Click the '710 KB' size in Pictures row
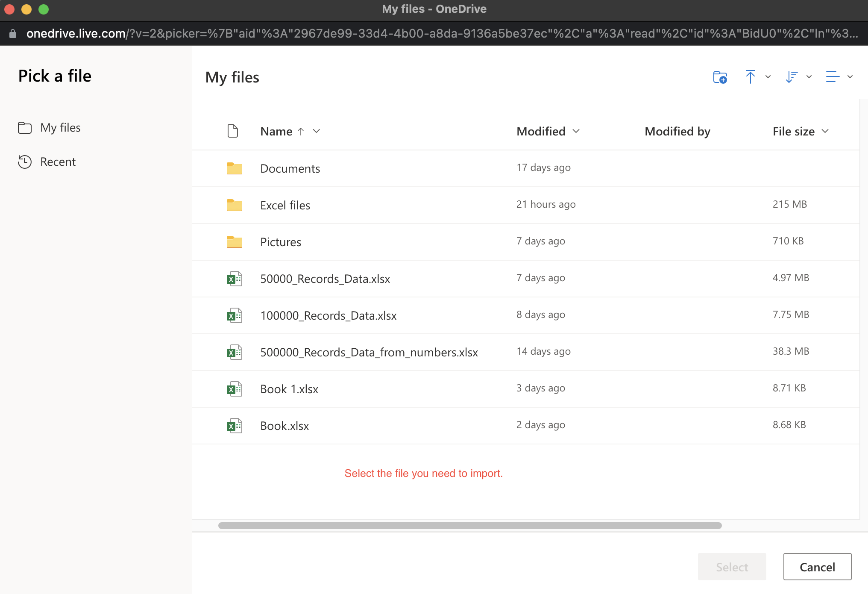This screenshot has height=594, width=868. (788, 241)
